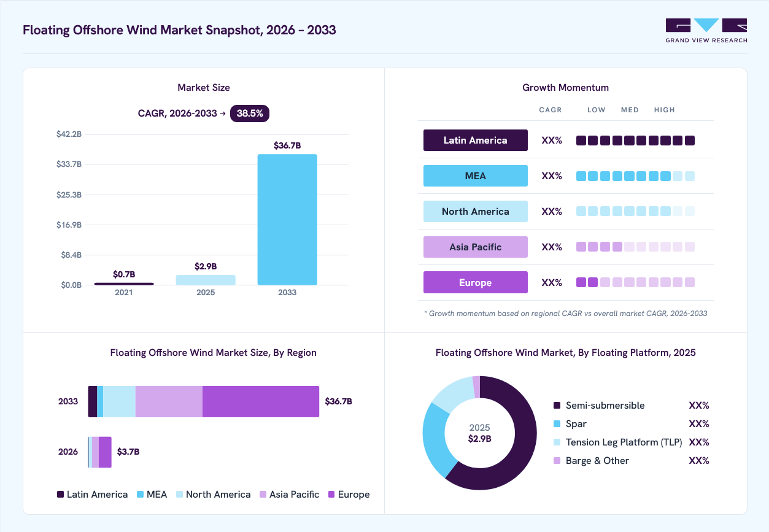Click the MEA legend swatch
769x532 pixels.
pyautogui.click(x=140, y=494)
